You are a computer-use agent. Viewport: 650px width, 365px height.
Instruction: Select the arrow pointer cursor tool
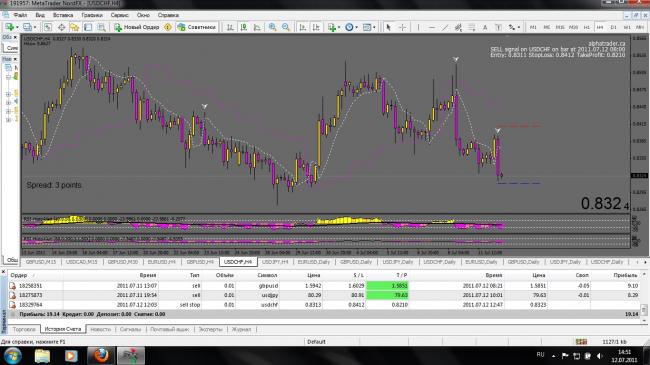(388, 27)
